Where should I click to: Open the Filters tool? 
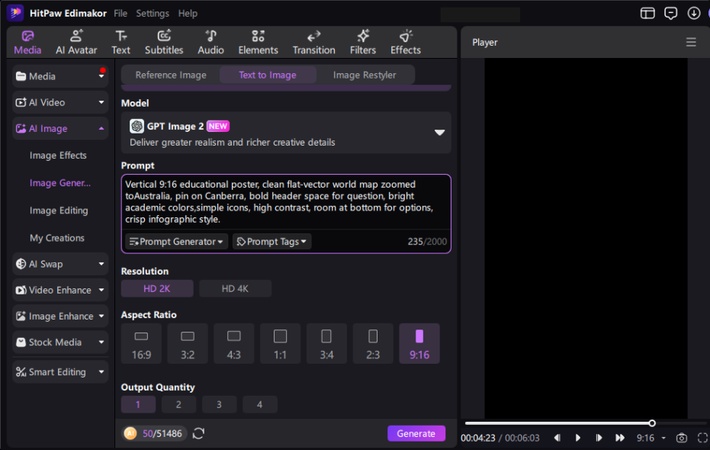(x=363, y=42)
